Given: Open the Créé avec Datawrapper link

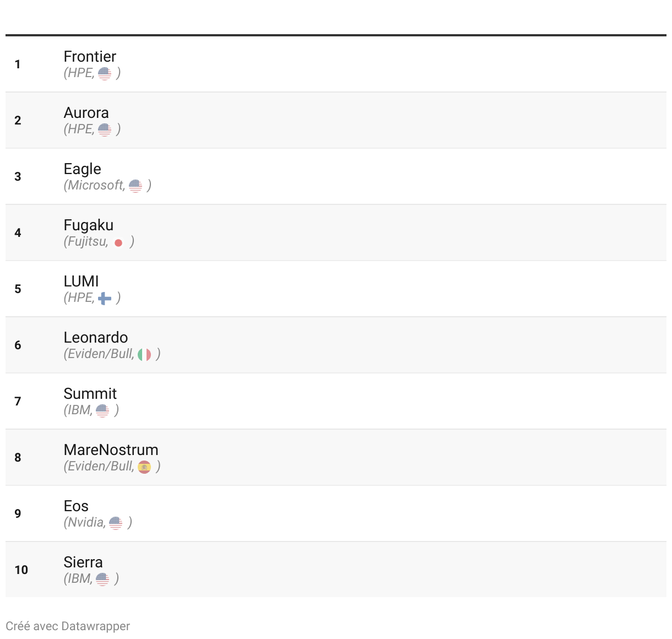Looking at the screenshot, I should coord(68,626).
